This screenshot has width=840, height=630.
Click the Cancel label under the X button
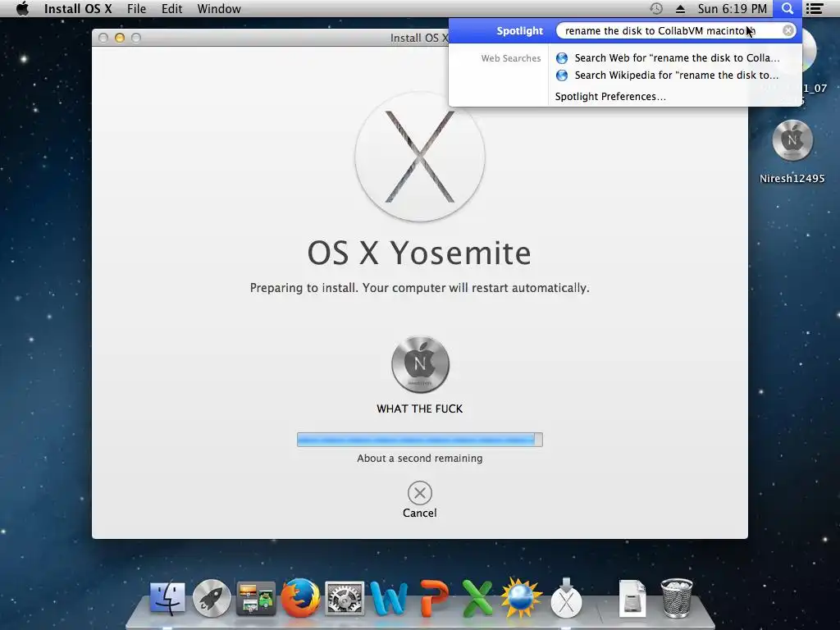pos(419,514)
